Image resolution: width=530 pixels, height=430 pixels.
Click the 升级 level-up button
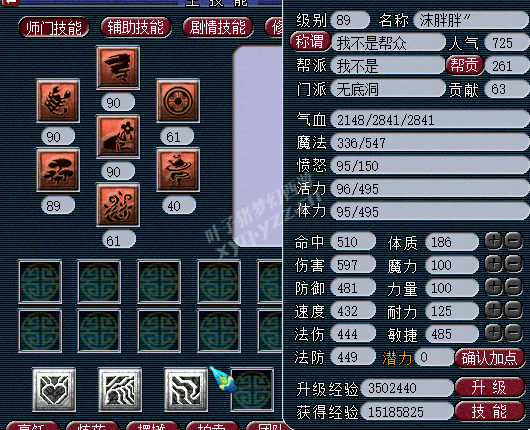(490, 387)
